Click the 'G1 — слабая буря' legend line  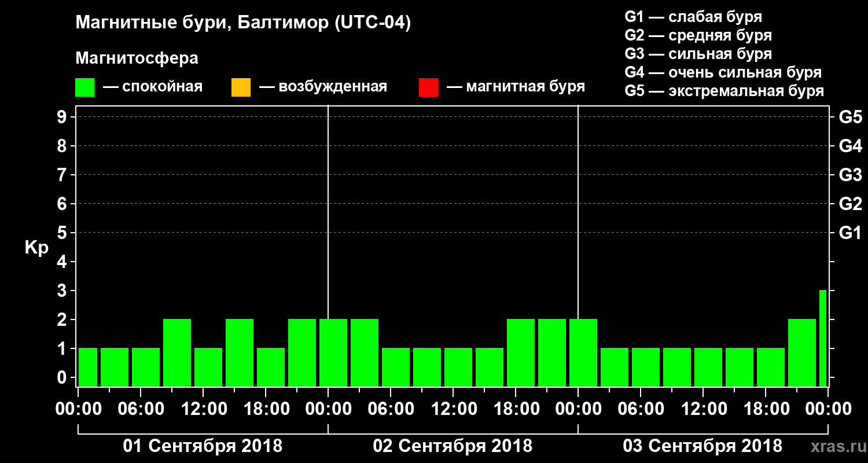click(693, 17)
